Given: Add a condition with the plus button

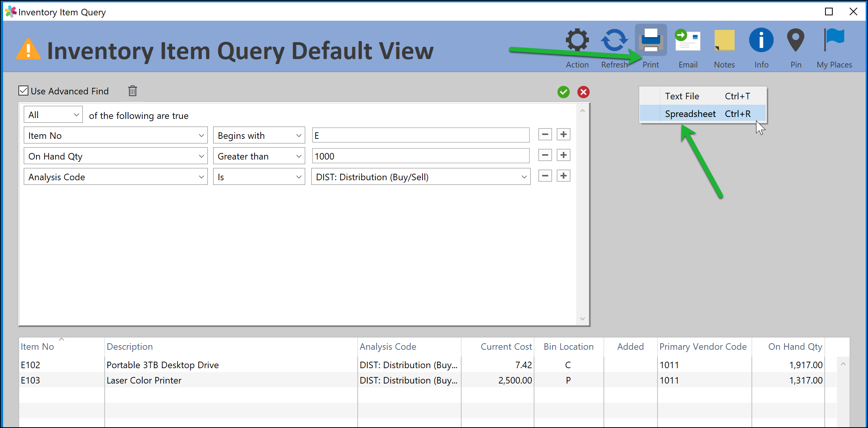Looking at the screenshot, I should pos(563,134).
